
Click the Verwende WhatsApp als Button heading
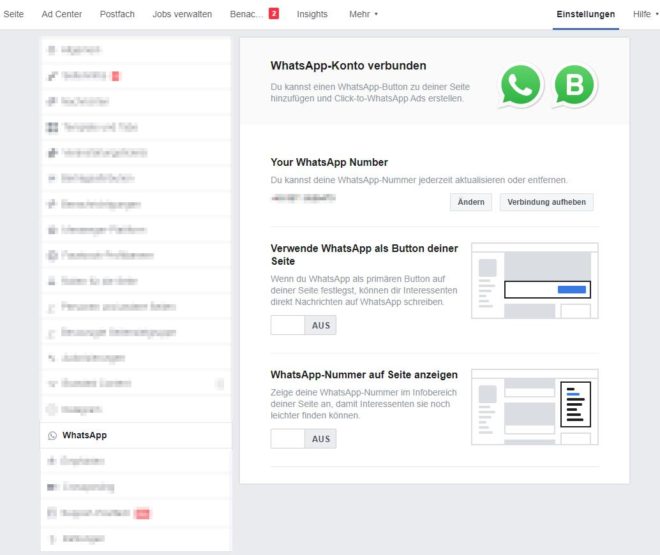tap(364, 255)
